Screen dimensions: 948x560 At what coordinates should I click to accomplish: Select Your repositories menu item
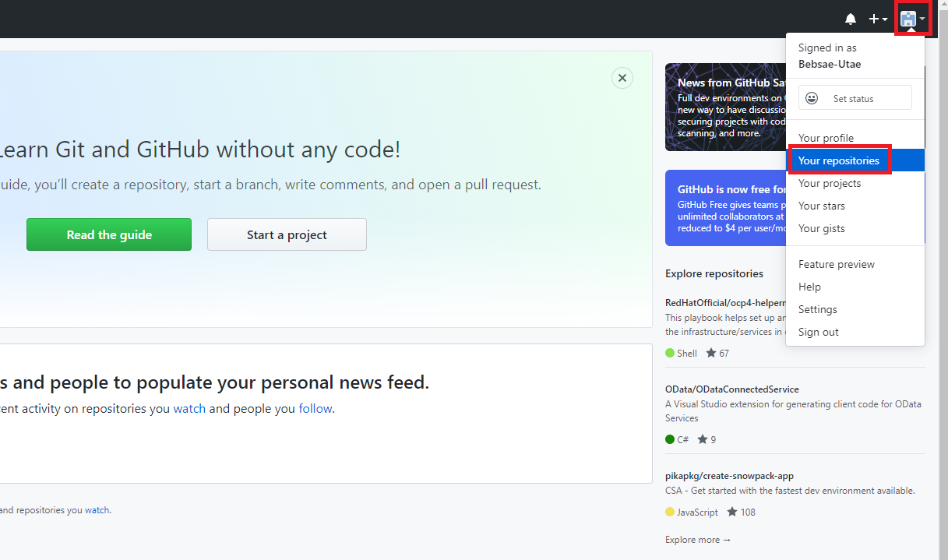click(x=855, y=160)
